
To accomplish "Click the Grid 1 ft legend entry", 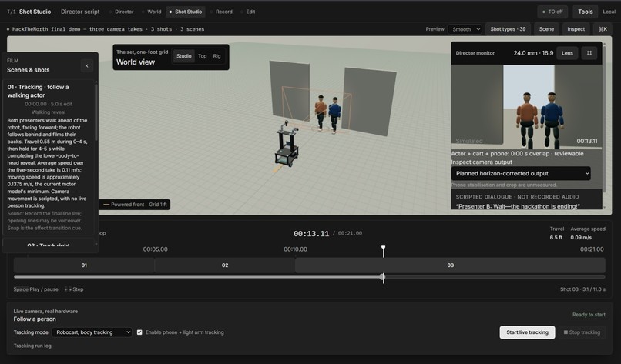I will tap(158, 205).
